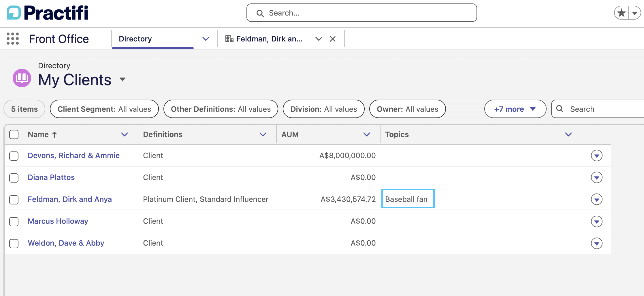Click the list search magnifier icon
The image size is (644, 296).
coord(560,109)
